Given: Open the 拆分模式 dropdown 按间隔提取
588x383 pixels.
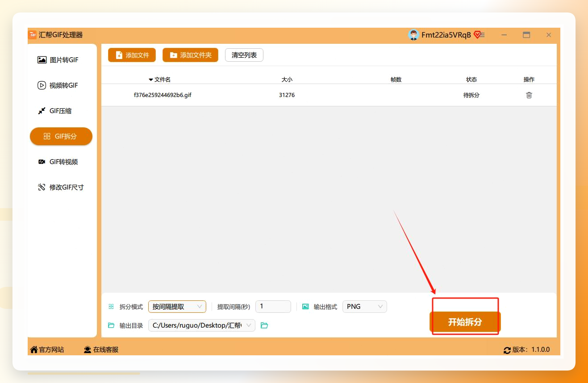Looking at the screenshot, I should 177,307.
